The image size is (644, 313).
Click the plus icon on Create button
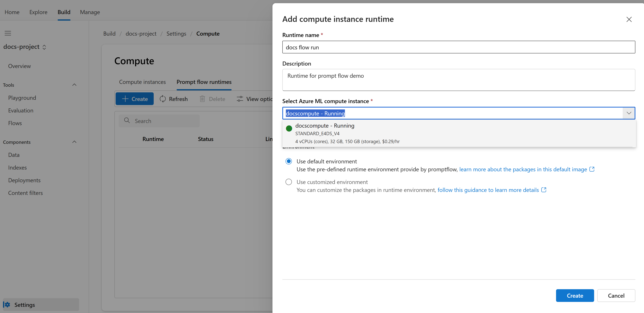125,99
